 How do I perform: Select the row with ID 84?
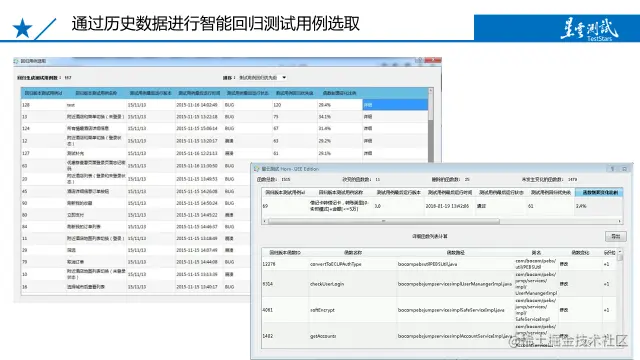tap(136, 227)
